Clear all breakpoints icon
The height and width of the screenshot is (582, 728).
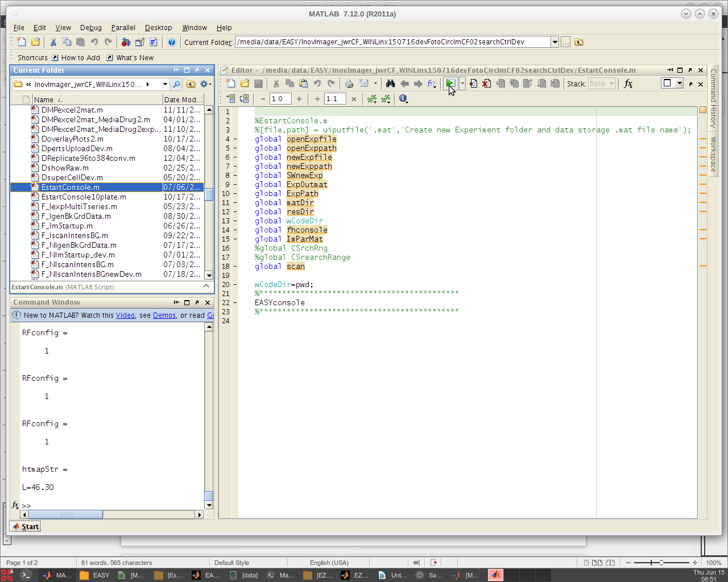coord(487,84)
